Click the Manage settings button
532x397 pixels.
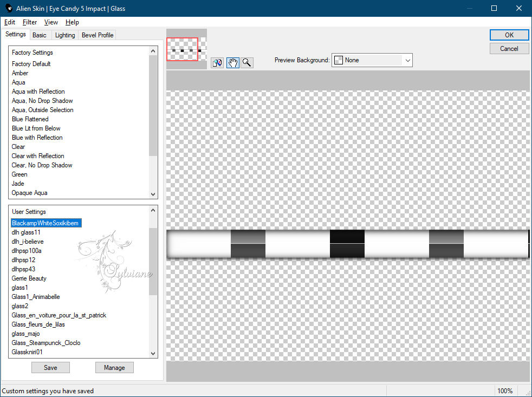pos(114,367)
